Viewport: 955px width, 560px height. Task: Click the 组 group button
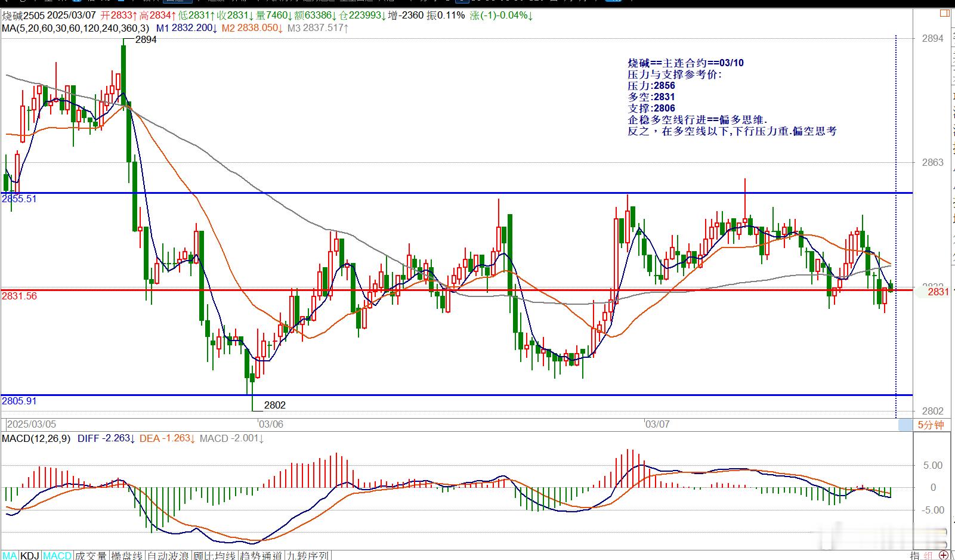click(928, 555)
